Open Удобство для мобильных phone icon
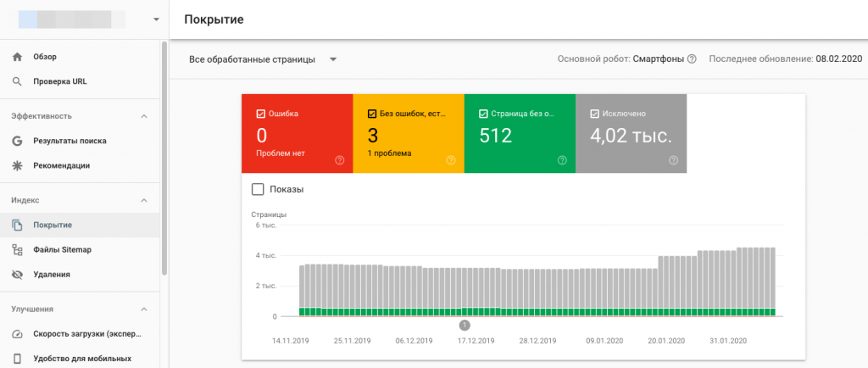The width and height of the screenshot is (868, 368). [17, 359]
